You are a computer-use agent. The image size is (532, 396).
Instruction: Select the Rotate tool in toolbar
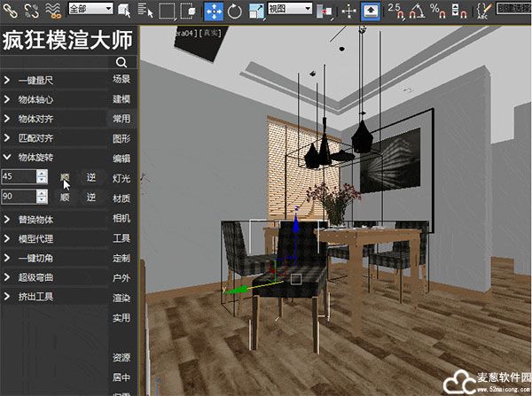pyautogui.click(x=235, y=11)
